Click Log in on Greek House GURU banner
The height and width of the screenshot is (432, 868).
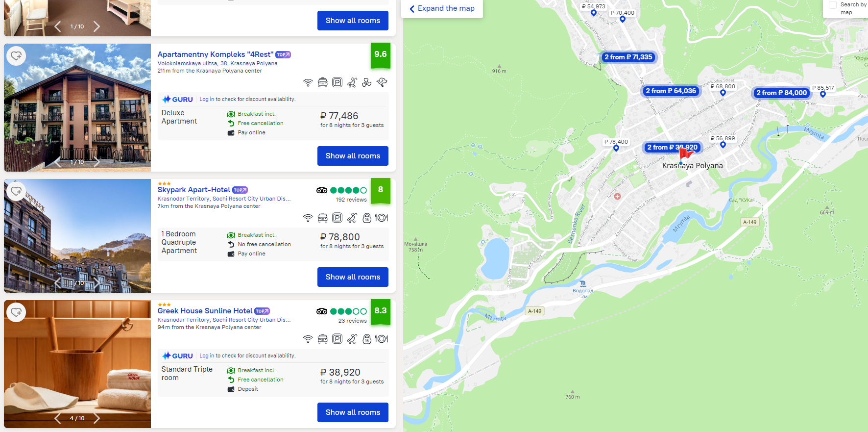click(207, 356)
